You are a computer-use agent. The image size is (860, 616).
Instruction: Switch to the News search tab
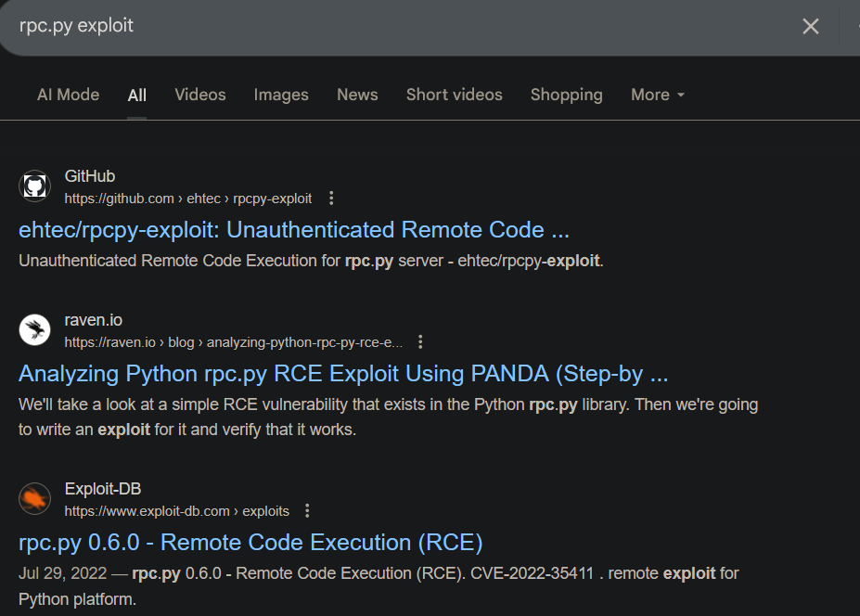pos(357,95)
